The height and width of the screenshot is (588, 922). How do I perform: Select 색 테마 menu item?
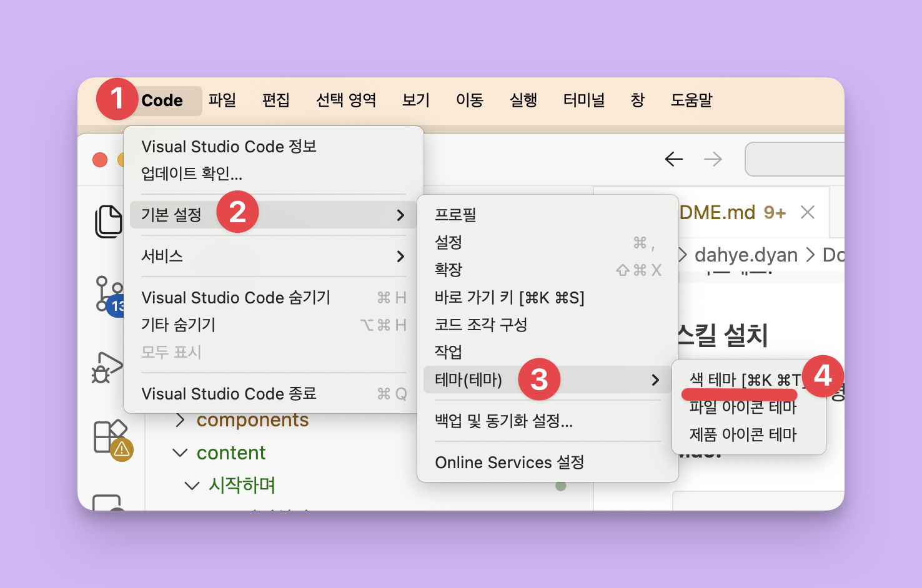743,380
